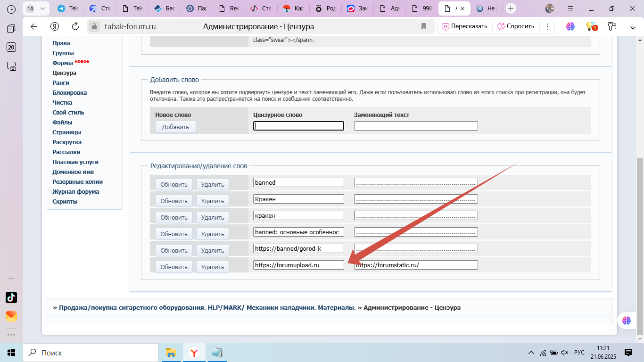Open new tab with plus button
This screenshot has height=362, width=644.
(511, 8)
